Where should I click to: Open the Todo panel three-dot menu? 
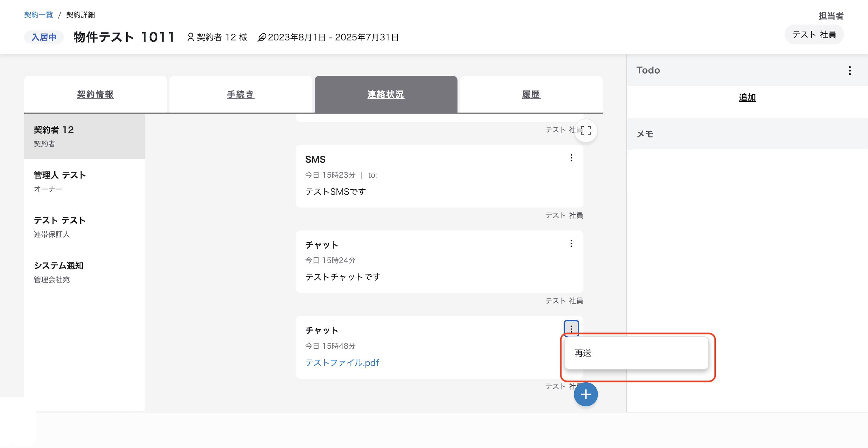coord(849,70)
